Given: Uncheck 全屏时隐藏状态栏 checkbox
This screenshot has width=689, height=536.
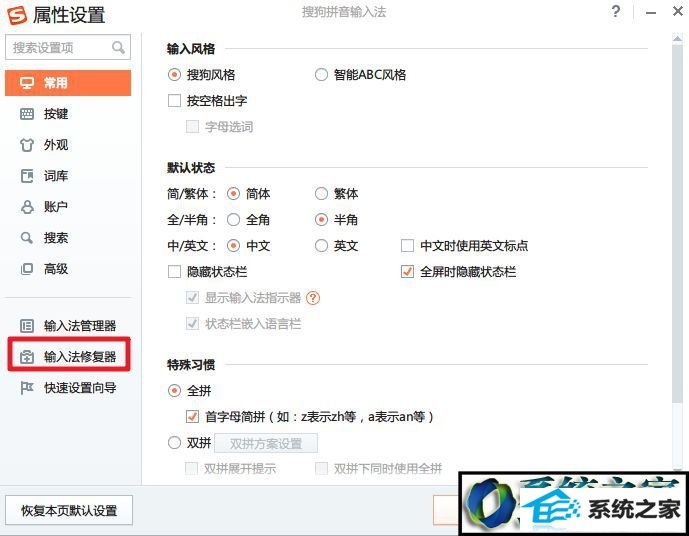Looking at the screenshot, I should 407,272.
